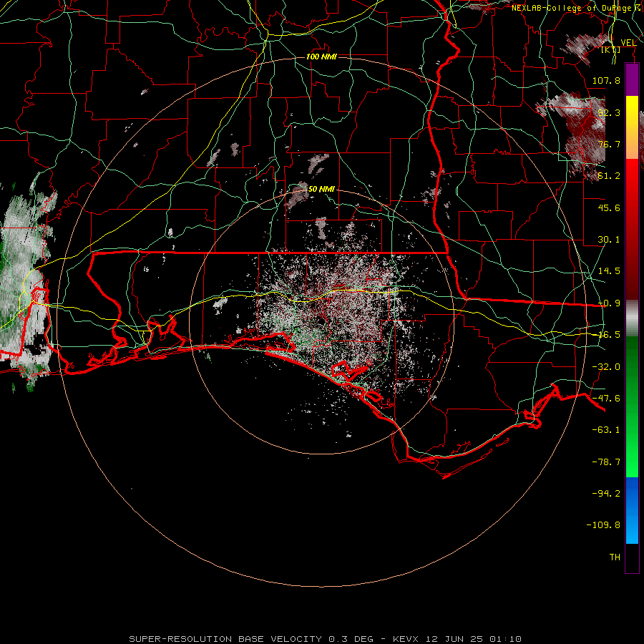Image resolution: width=644 pixels, height=644 pixels.
Task: Click the 30.1 velocity legend value
Action: click(609, 240)
